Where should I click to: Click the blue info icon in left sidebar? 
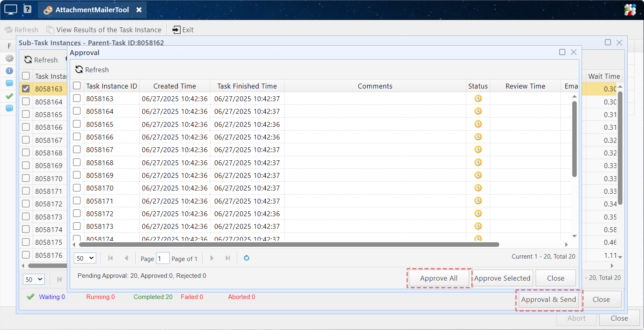[x=9, y=71]
